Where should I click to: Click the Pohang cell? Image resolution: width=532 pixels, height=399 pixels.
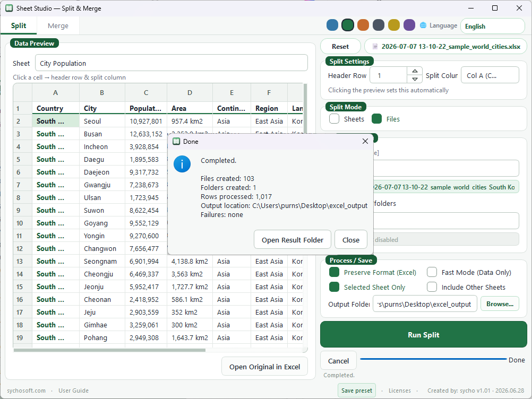(x=102, y=337)
